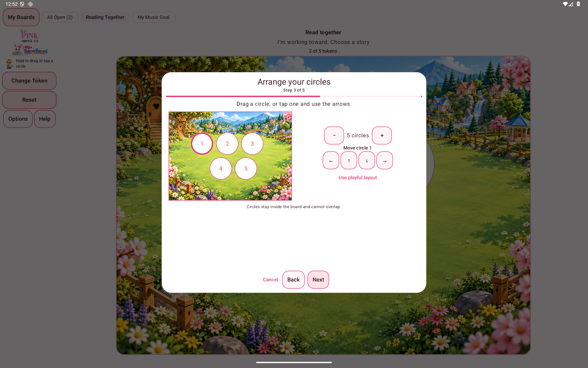The height and width of the screenshot is (368, 588).
Task: Decrease circle count with minus button
Action: tap(334, 135)
